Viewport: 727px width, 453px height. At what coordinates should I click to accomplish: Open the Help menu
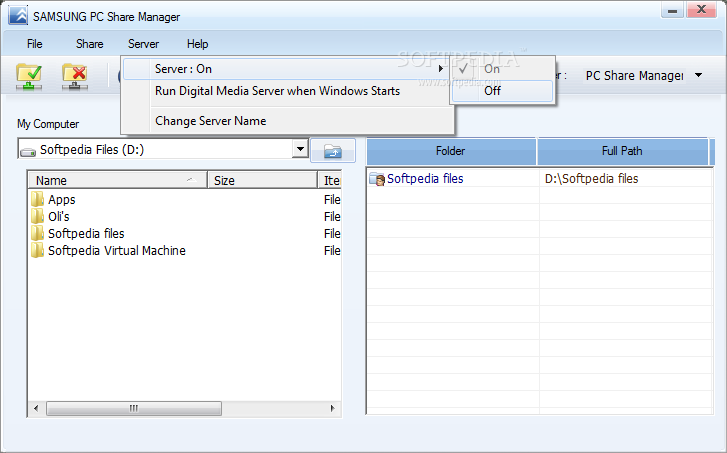(x=198, y=44)
